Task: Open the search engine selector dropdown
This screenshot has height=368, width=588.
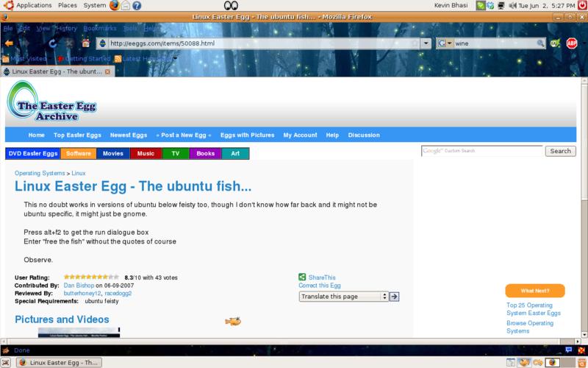Action: (445, 43)
